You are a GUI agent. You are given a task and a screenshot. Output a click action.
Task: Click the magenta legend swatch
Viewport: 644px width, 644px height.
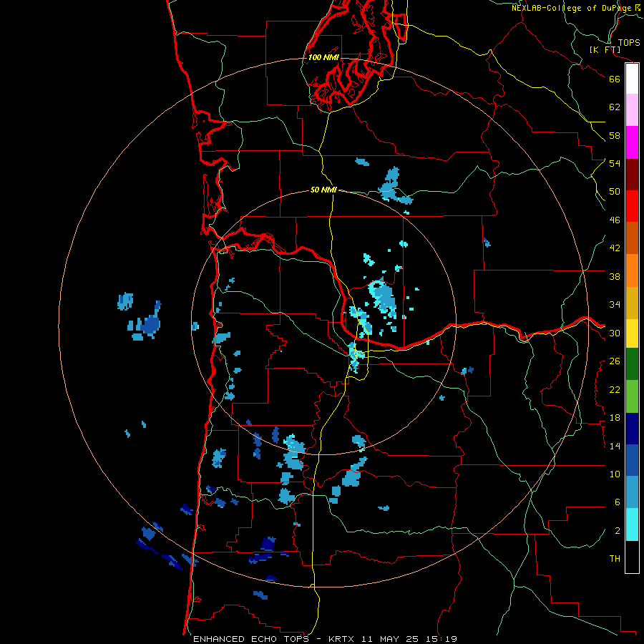[632, 142]
